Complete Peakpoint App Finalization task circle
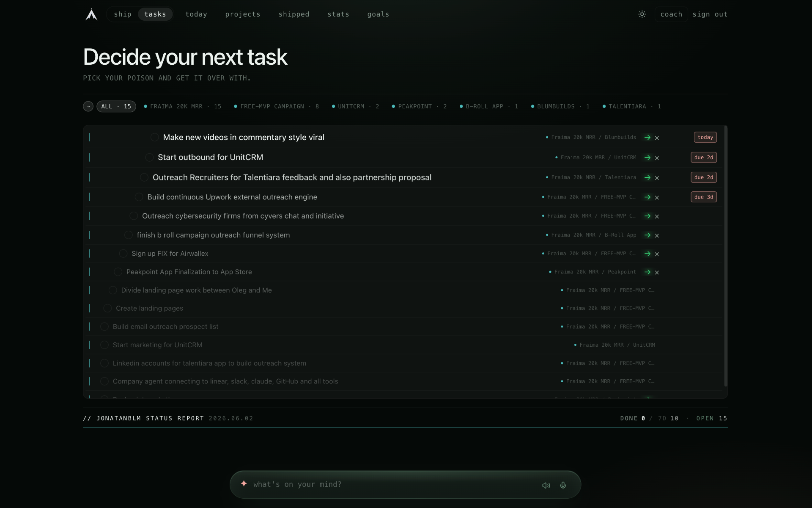 pos(118,272)
